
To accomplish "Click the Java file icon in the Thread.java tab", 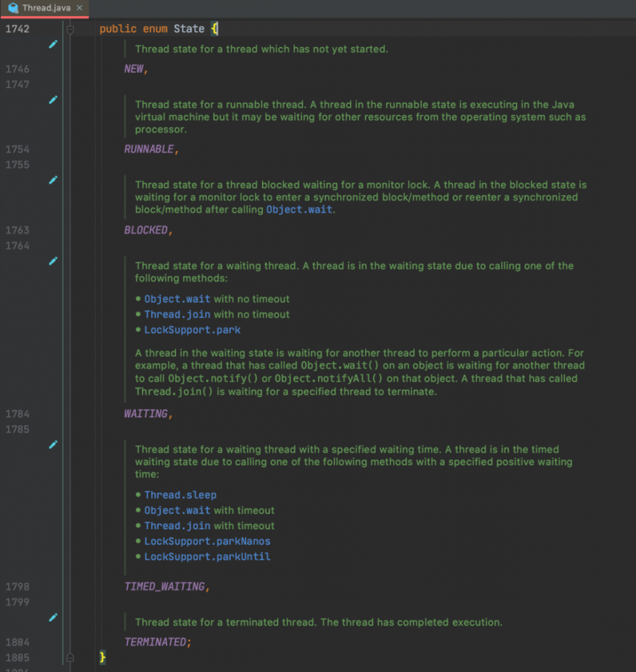I will (13, 8).
